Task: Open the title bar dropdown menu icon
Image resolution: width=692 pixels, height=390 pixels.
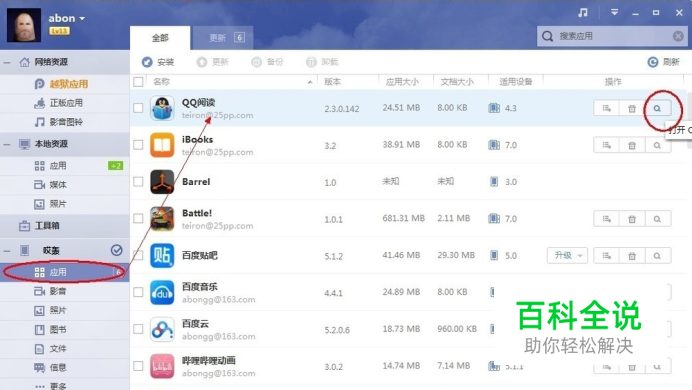Action: 614,12
